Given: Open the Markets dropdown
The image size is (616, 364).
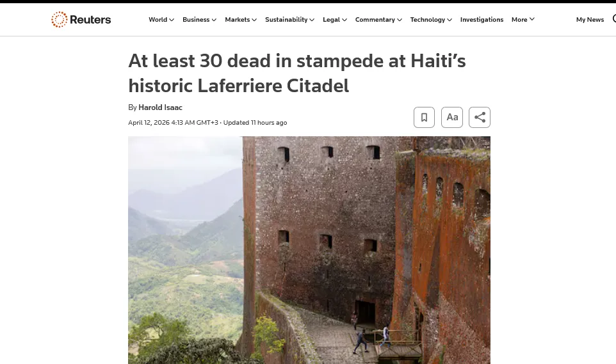Looking at the screenshot, I should (240, 20).
